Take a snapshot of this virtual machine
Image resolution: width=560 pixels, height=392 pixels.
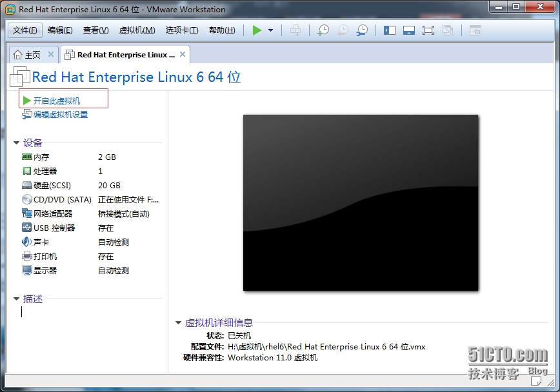323,30
